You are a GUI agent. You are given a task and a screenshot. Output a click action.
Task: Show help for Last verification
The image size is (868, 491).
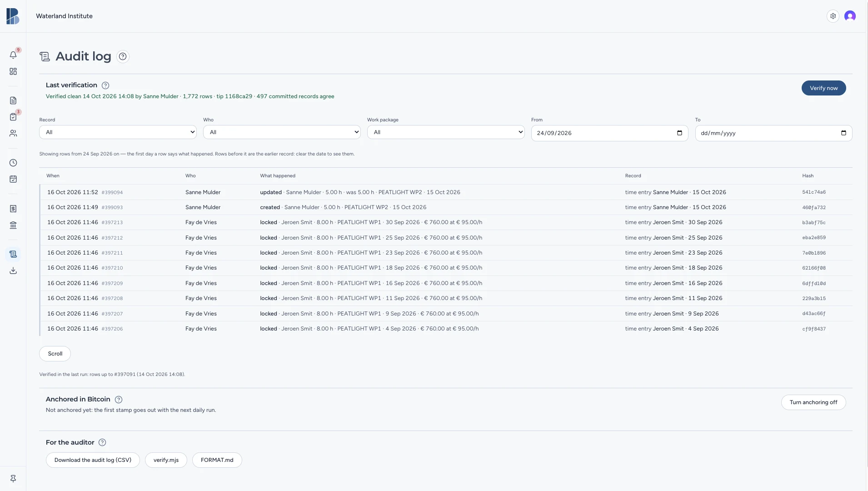(105, 85)
